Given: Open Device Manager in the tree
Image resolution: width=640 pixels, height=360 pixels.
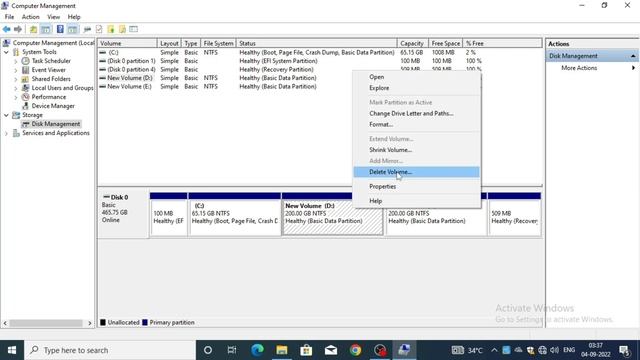Looking at the screenshot, I should coord(53,106).
